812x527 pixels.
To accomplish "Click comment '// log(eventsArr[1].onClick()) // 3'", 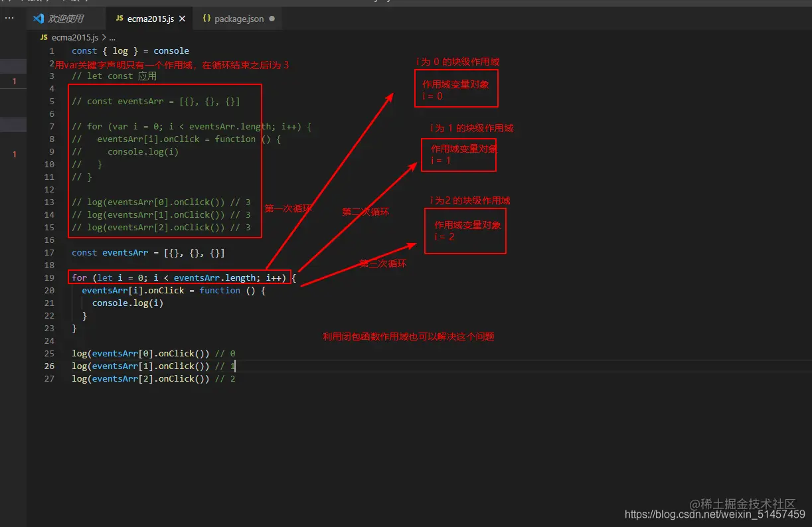I will pyautogui.click(x=161, y=215).
